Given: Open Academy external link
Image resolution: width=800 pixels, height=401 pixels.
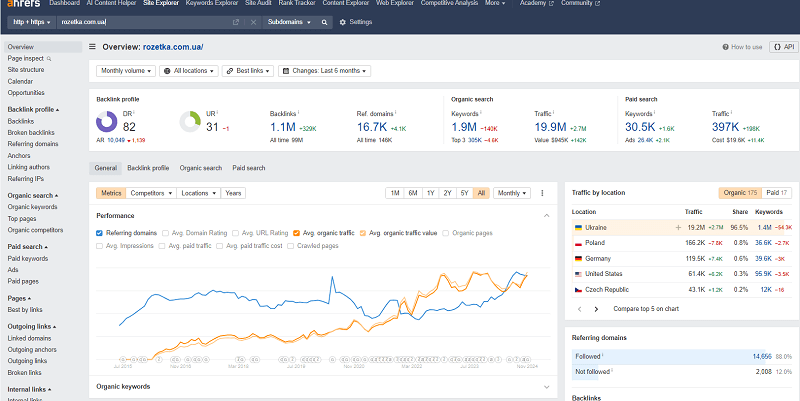Looking at the screenshot, I should (537, 3).
